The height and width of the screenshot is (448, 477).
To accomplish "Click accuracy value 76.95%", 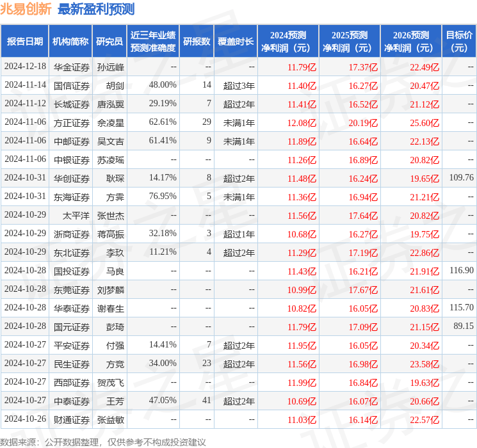I will pos(163,196).
